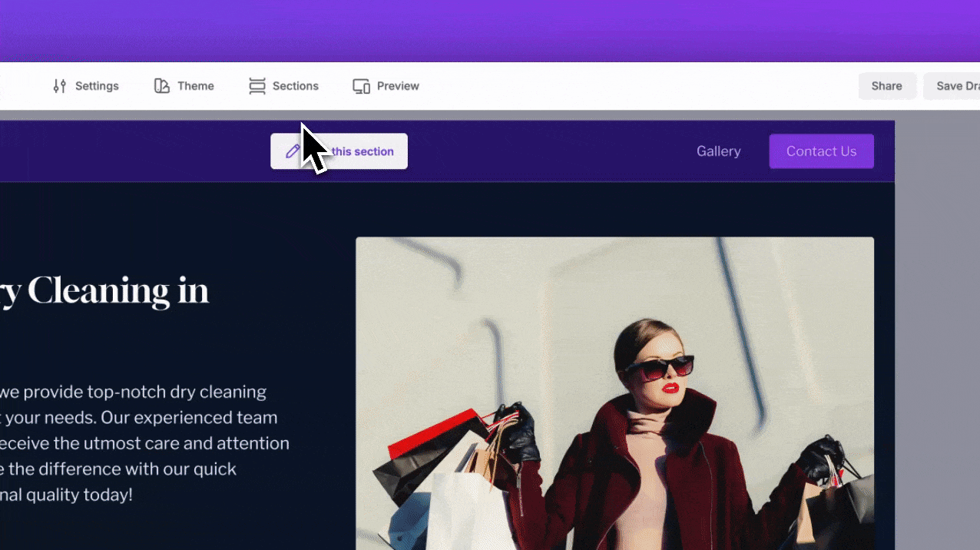Click the purple site header bar
This screenshot has height=550, width=980.
pos(538,151)
